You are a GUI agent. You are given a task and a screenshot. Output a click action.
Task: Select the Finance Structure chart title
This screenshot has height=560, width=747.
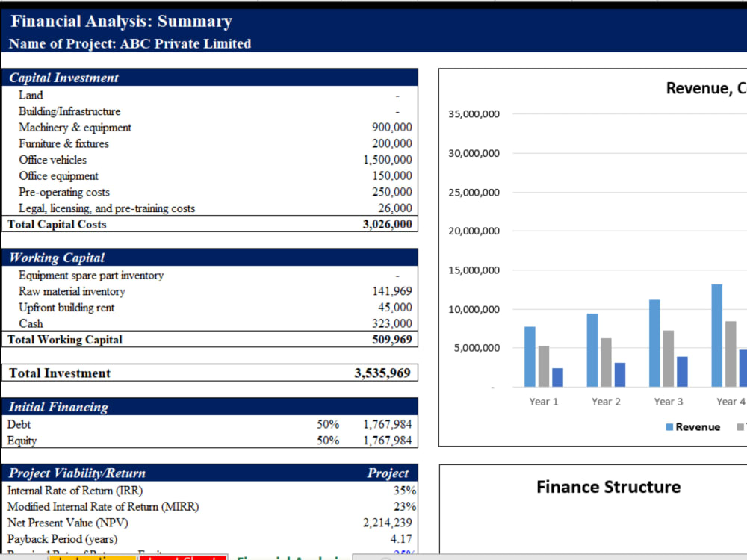pyautogui.click(x=608, y=486)
